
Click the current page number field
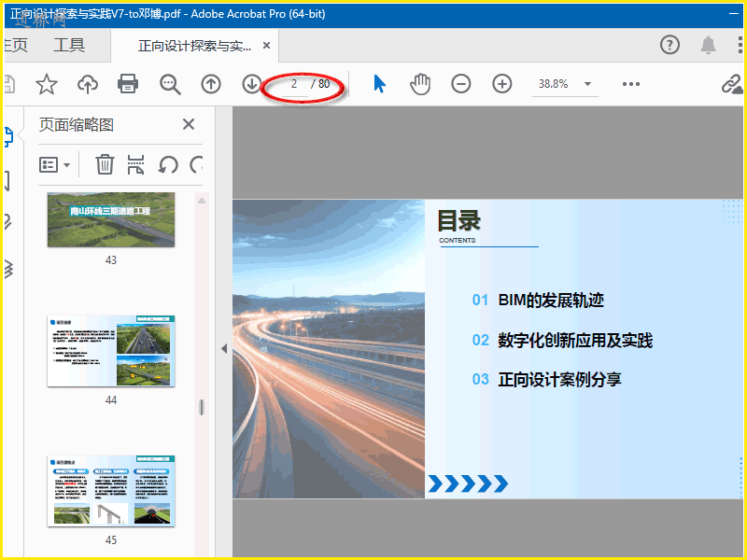[x=294, y=84]
